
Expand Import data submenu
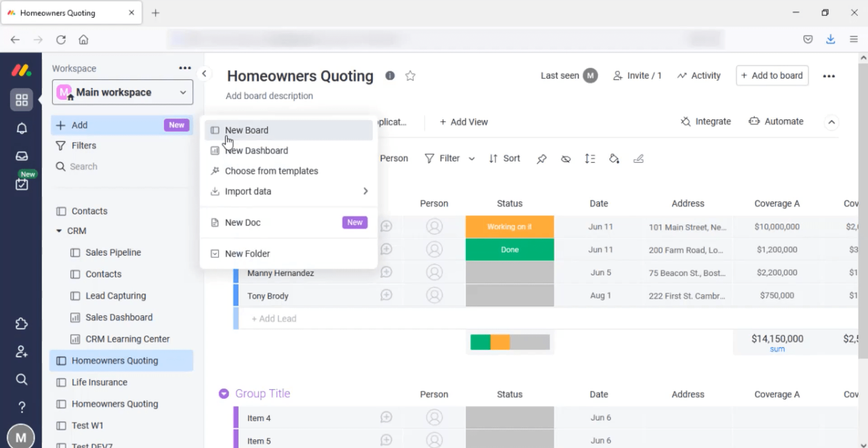pos(365,191)
